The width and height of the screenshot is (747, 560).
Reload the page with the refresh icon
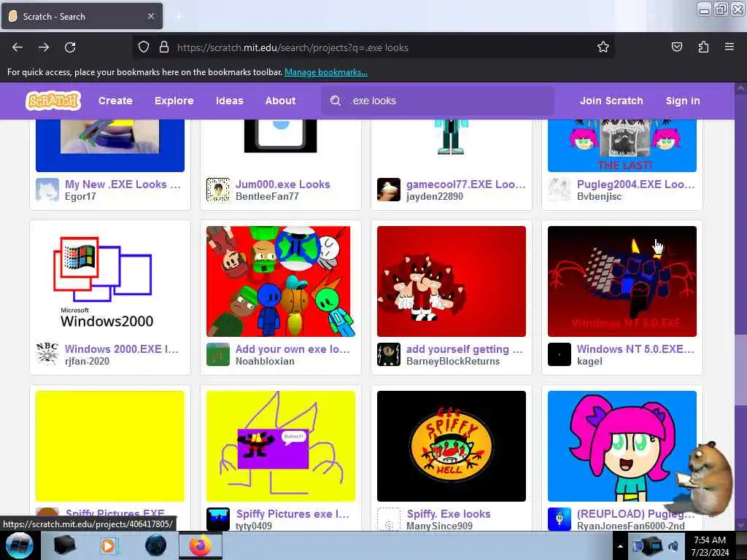coord(70,47)
